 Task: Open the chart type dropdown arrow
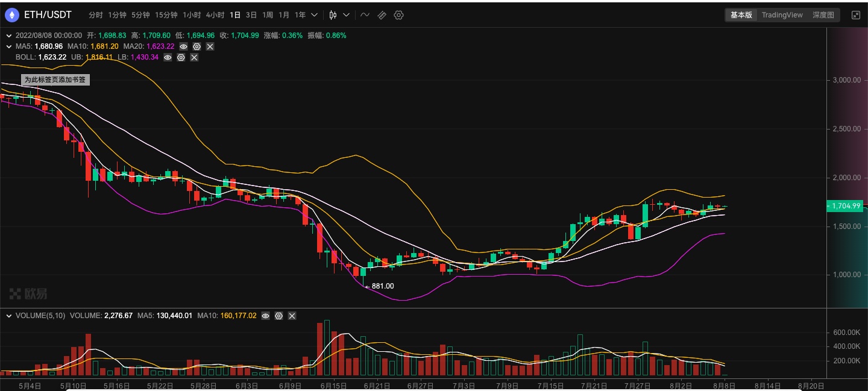347,15
